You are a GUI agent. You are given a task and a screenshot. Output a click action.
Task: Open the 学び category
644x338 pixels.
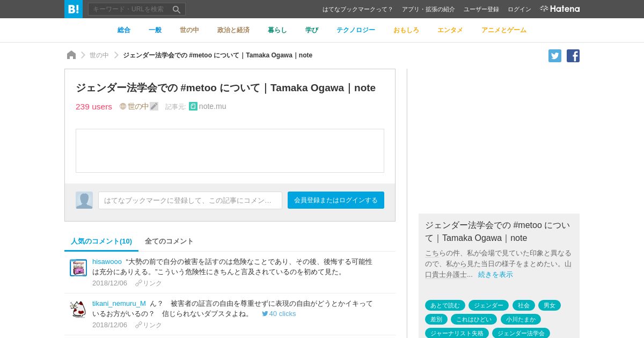coord(312,30)
